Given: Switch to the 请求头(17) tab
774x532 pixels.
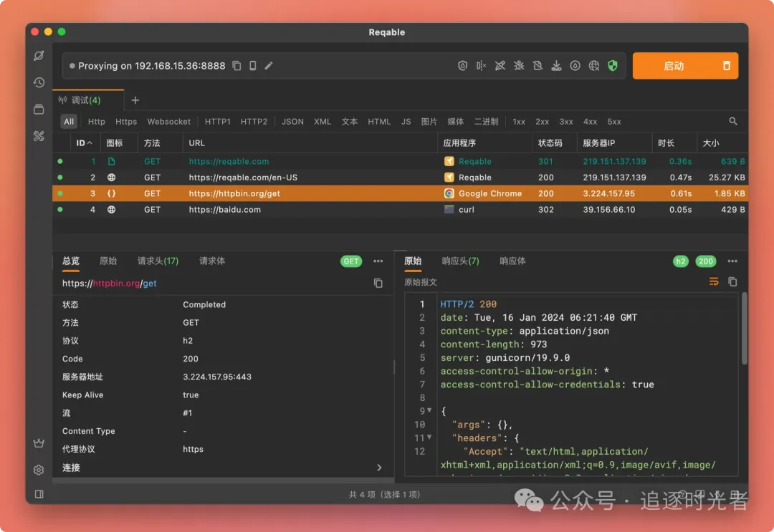Looking at the screenshot, I should point(158,261).
